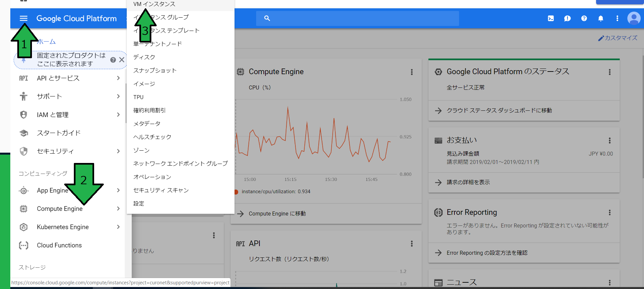644x289 pixels.
Task: Open the hamburger navigation menu
Action: tap(24, 18)
